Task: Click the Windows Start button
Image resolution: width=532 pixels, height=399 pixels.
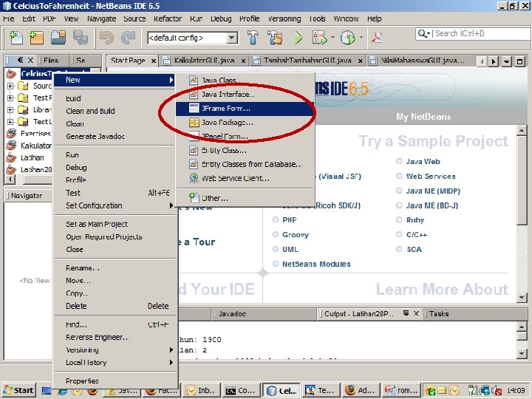Action: click(19, 390)
